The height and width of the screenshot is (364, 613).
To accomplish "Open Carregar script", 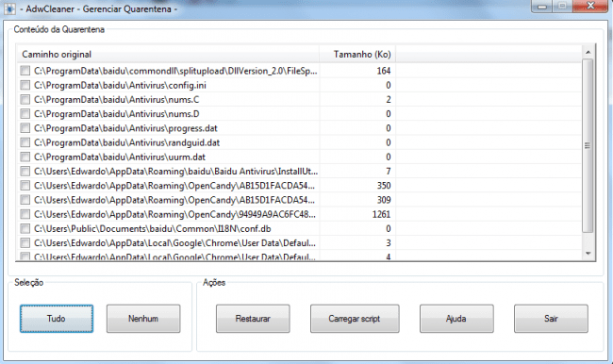I will point(355,319).
